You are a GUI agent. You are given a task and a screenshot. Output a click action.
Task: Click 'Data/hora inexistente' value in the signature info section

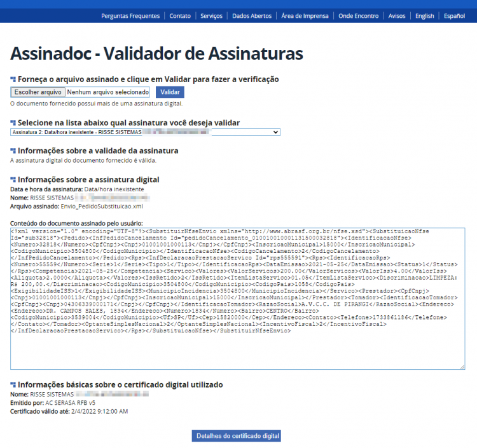(114, 189)
